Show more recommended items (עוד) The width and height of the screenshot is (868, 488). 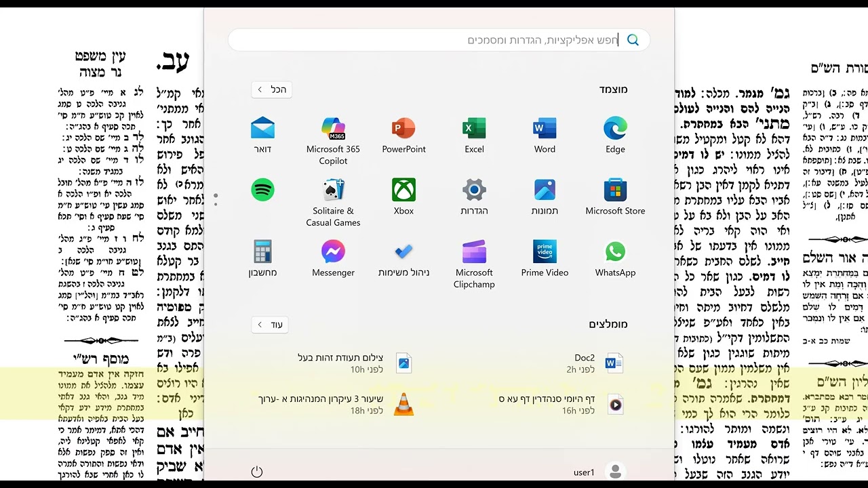pos(271,325)
